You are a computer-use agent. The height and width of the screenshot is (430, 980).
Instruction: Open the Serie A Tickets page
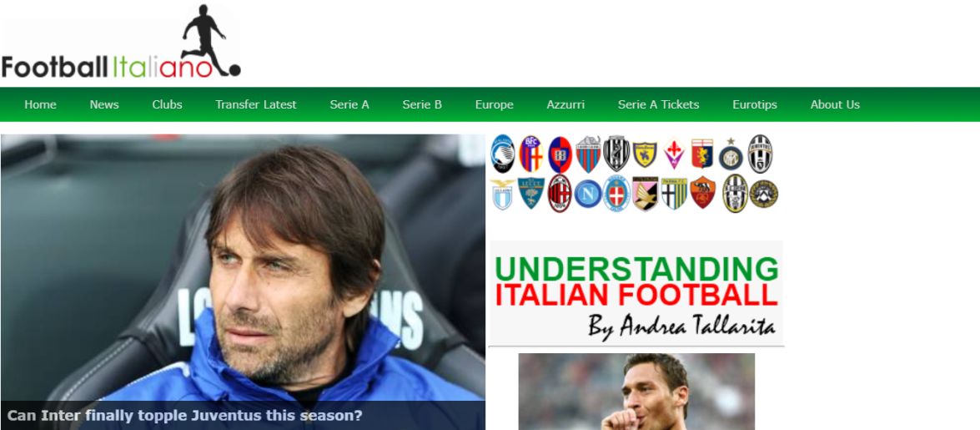point(658,104)
